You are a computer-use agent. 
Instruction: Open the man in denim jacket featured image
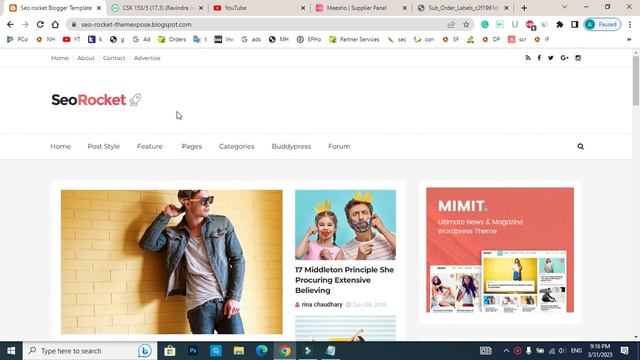click(x=171, y=262)
